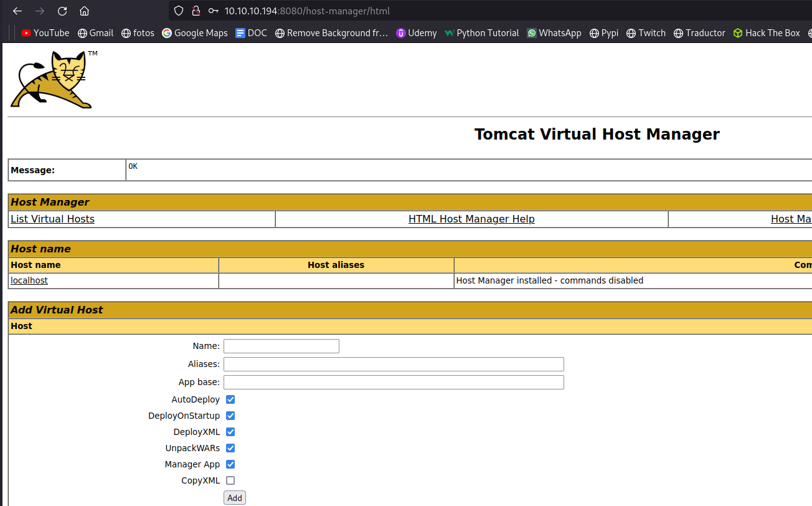Uncheck the DeployOnStartup checkbox
Viewport: 812px width, 506px height.
(x=230, y=416)
